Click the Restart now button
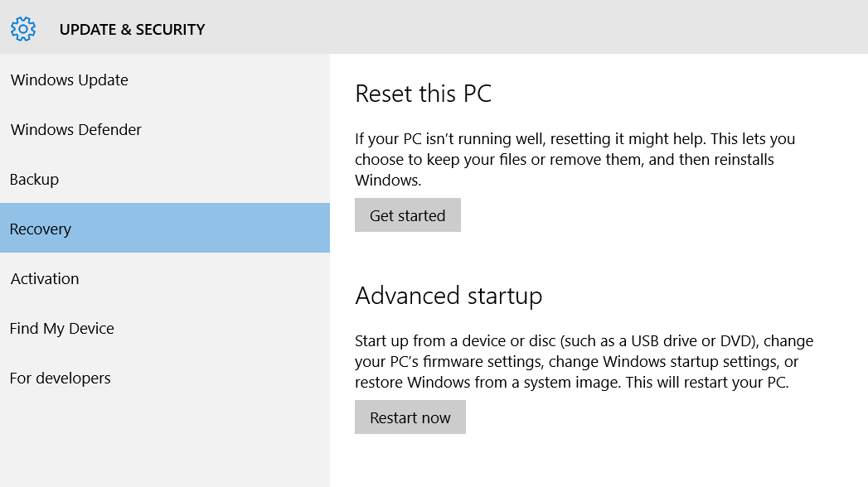This screenshot has width=868, height=487. 410,417
